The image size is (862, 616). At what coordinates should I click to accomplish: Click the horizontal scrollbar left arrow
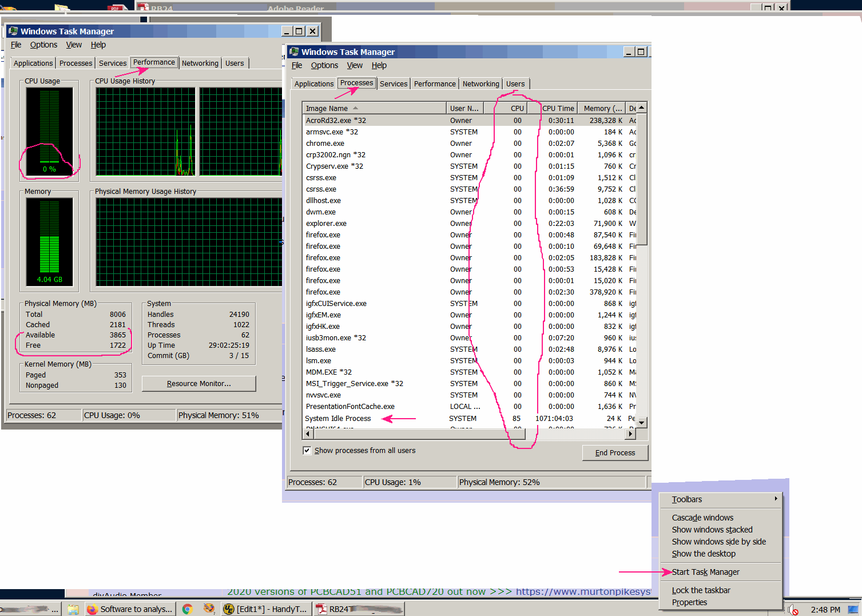pyautogui.click(x=308, y=434)
